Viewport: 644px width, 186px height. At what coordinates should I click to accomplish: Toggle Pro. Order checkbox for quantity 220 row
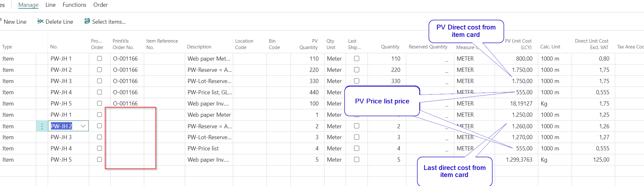click(99, 70)
